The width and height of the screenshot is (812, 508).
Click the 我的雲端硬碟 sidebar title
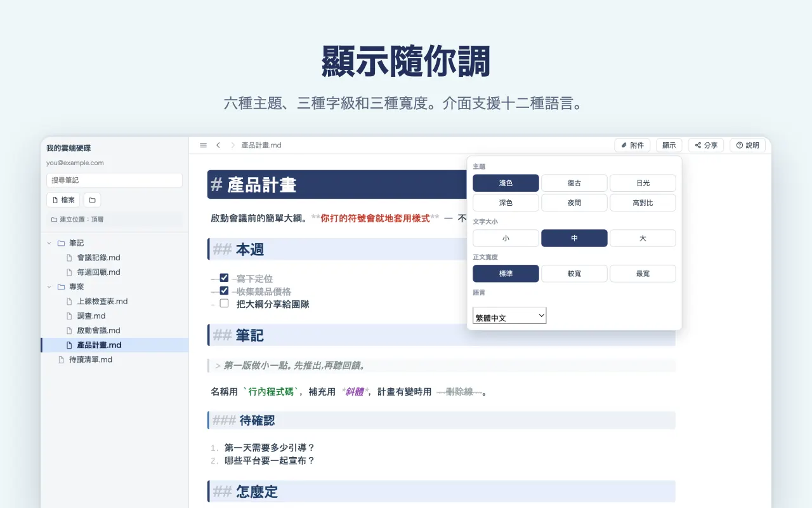coord(69,148)
